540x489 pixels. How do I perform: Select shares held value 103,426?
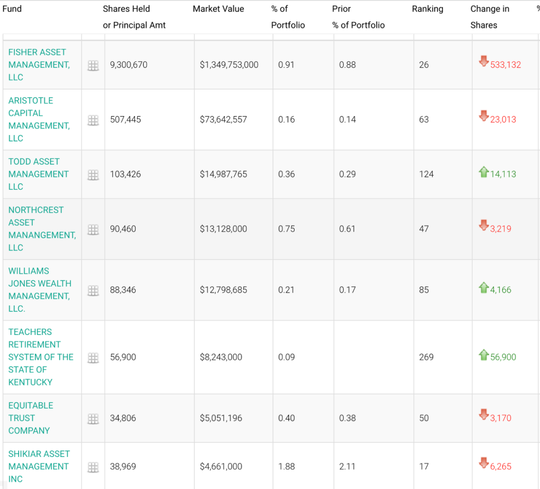point(125,174)
